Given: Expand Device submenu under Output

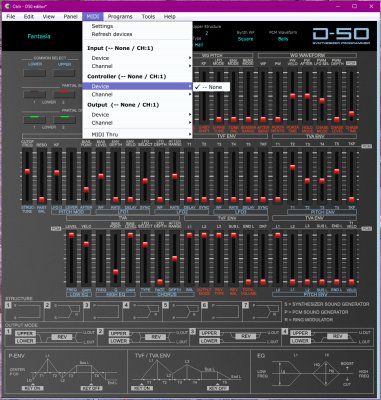Looking at the screenshot, I should (x=137, y=115).
